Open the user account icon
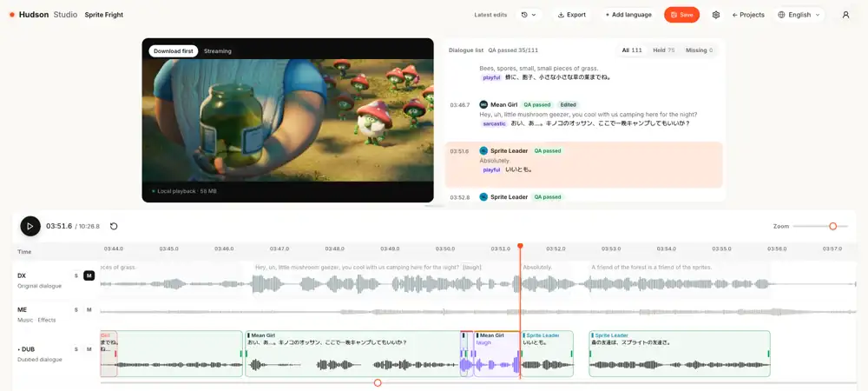The image size is (868, 391). tap(845, 15)
